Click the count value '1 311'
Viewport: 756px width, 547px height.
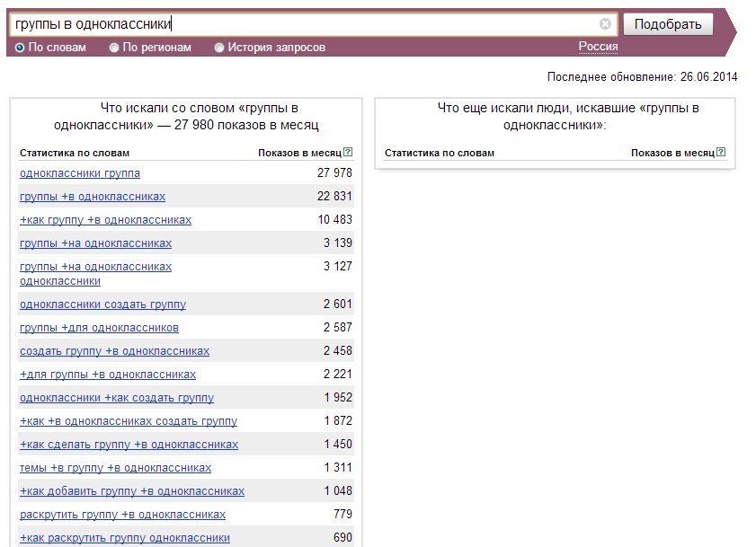coord(338,467)
